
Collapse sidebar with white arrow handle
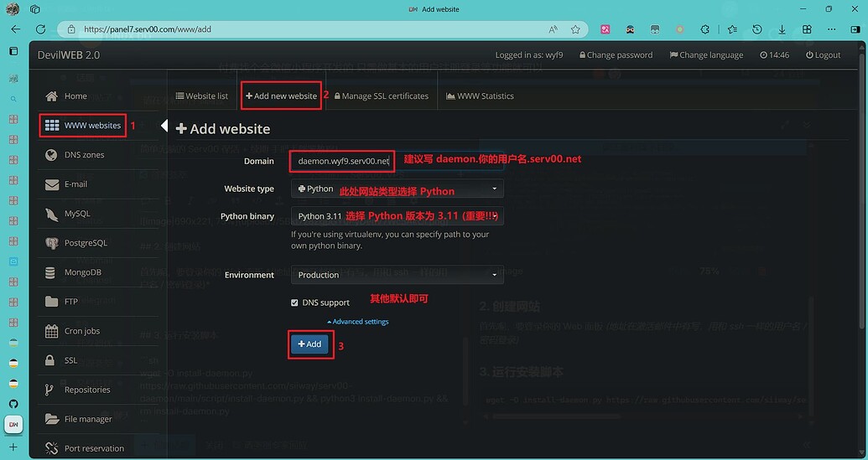(x=164, y=126)
